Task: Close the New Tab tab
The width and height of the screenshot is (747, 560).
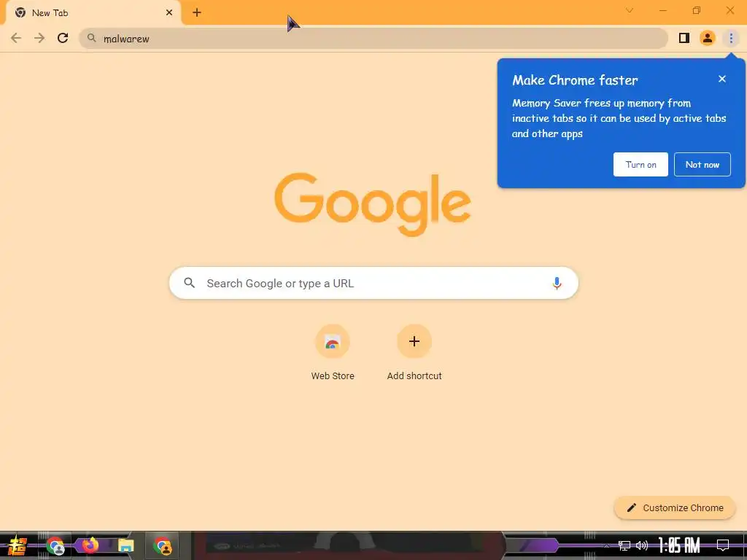Action: (169, 13)
